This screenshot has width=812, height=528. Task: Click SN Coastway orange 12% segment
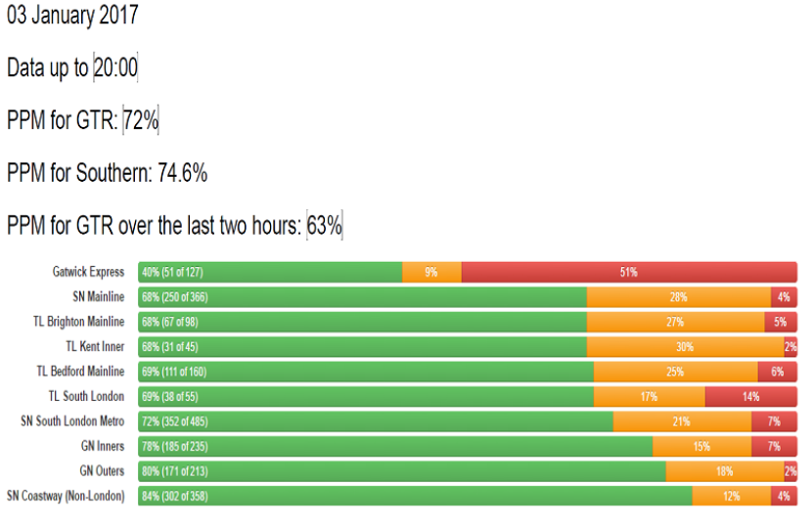point(732,496)
